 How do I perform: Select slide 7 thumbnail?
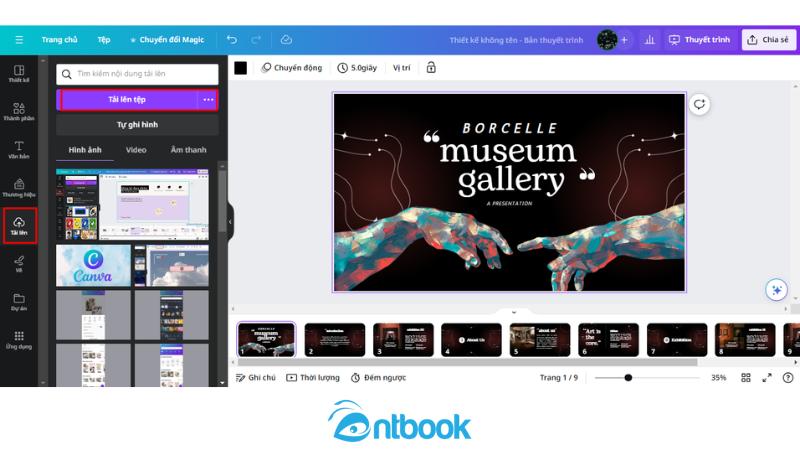click(x=677, y=340)
